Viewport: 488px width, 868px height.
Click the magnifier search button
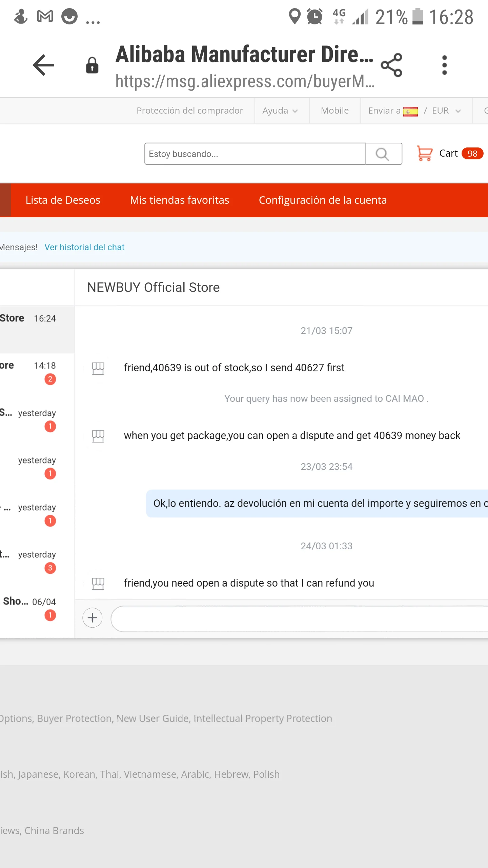pos(383,154)
